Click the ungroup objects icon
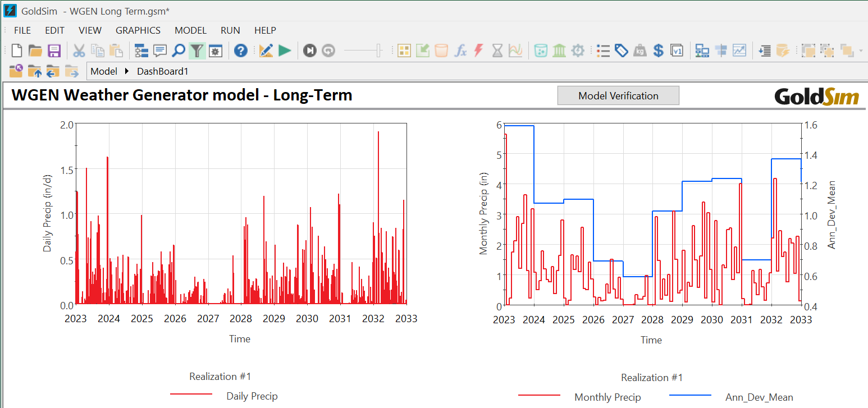868x408 pixels. pos(826,51)
